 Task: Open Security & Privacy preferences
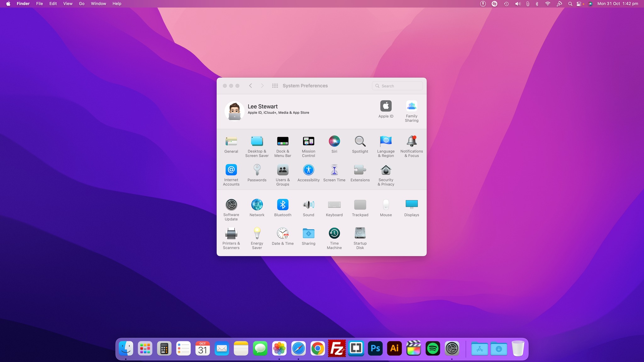point(386,175)
